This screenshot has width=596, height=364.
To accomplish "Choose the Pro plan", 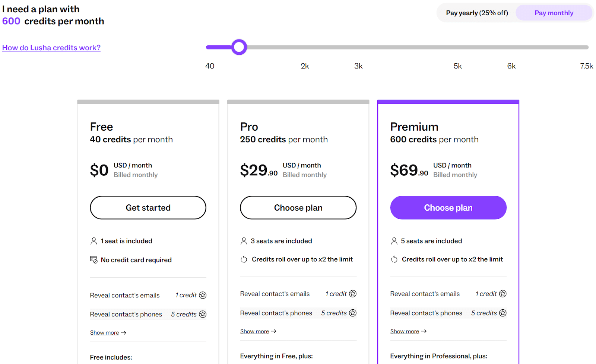I will (x=298, y=207).
